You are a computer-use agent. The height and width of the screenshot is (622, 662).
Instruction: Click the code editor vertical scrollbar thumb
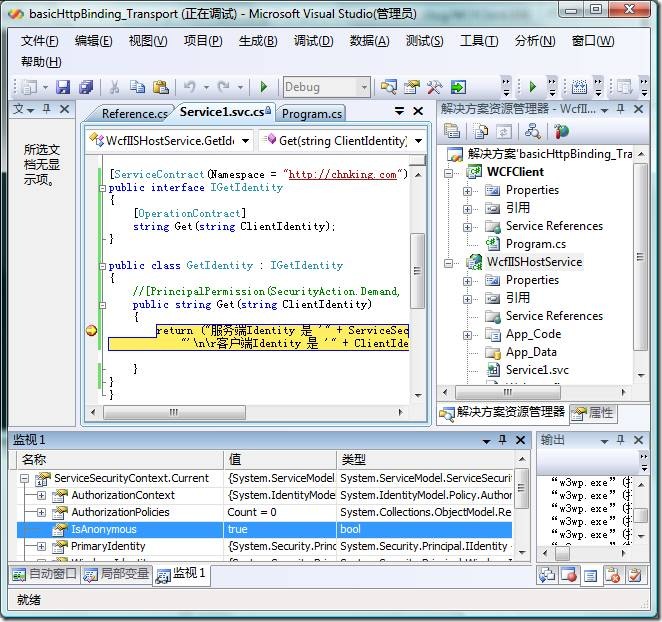417,271
